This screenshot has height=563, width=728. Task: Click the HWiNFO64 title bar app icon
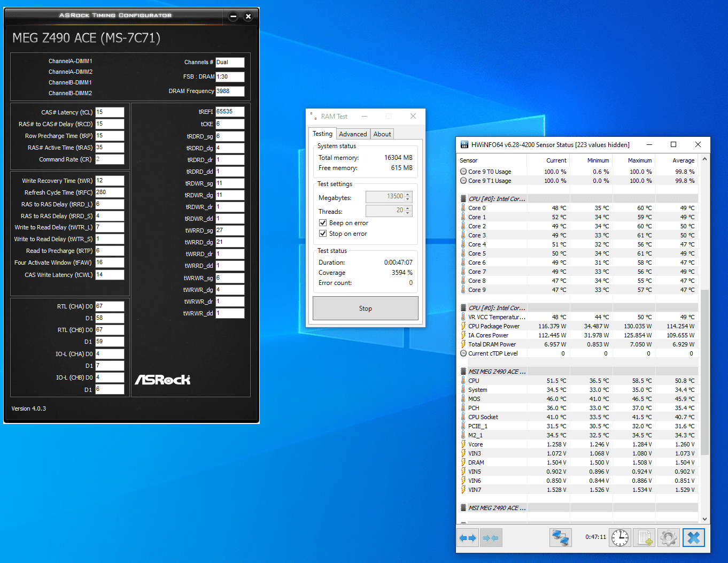[x=464, y=144]
